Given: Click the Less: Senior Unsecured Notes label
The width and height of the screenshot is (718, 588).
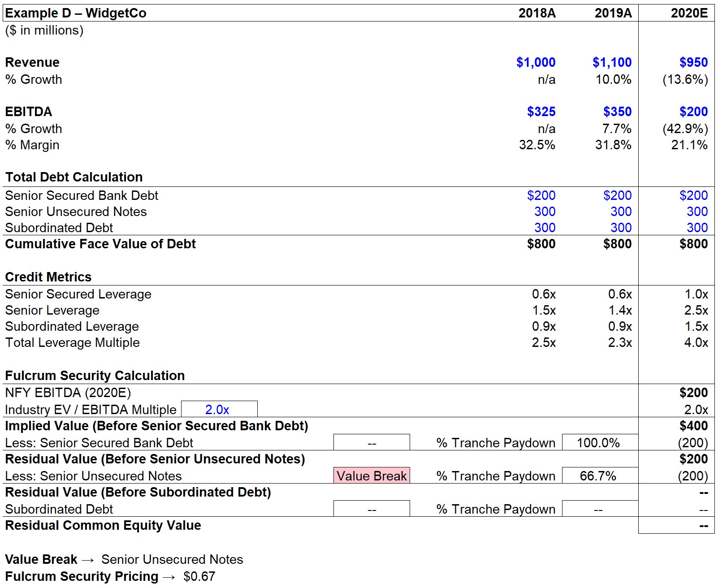Looking at the screenshot, I should [x=93, y=476].
